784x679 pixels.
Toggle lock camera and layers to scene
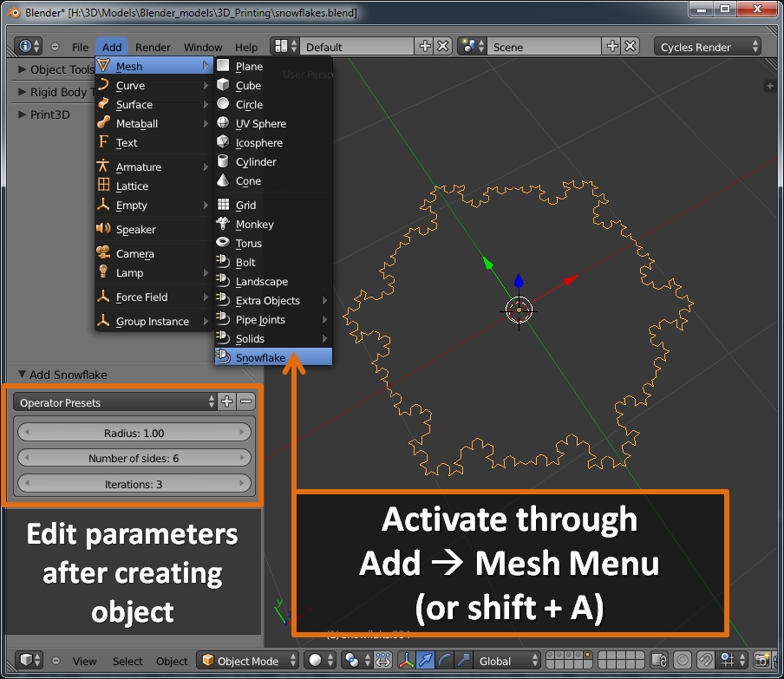[659, 660]
